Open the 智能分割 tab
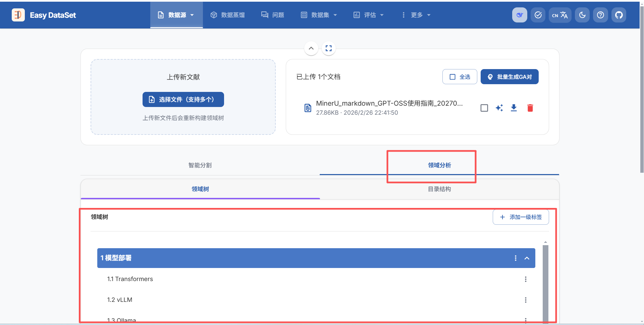 (x=200, y=165)
